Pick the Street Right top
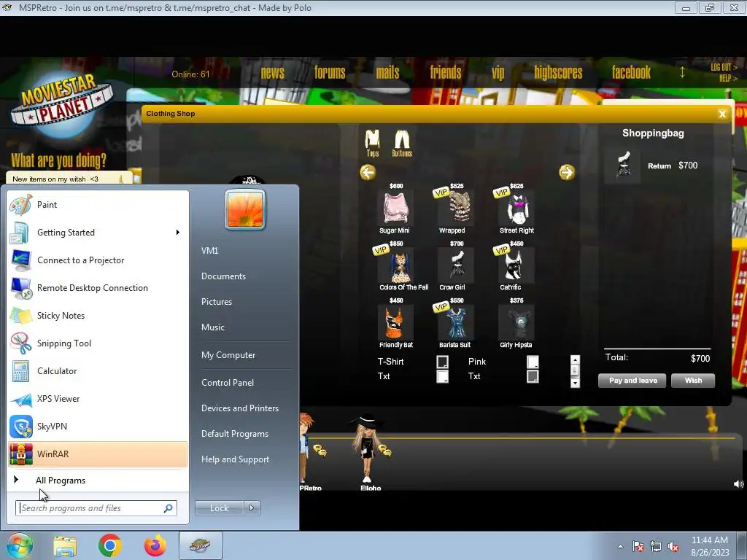 516,208
